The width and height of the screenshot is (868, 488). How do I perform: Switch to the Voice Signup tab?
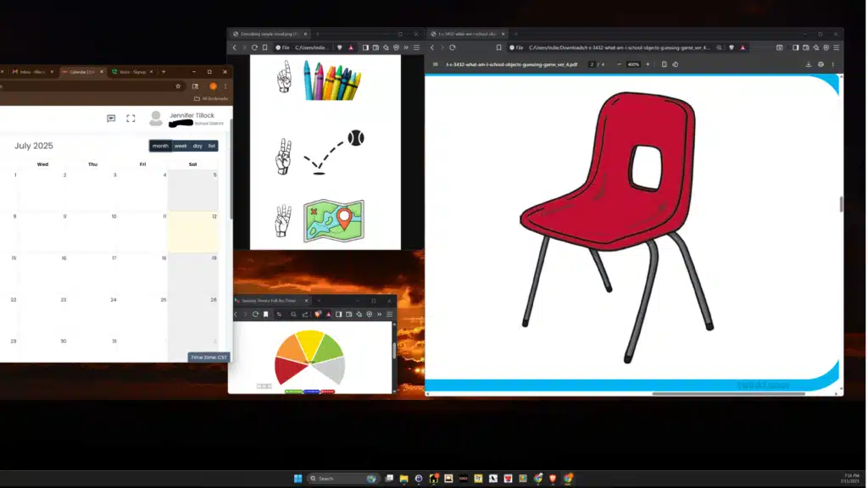[130, 72]
